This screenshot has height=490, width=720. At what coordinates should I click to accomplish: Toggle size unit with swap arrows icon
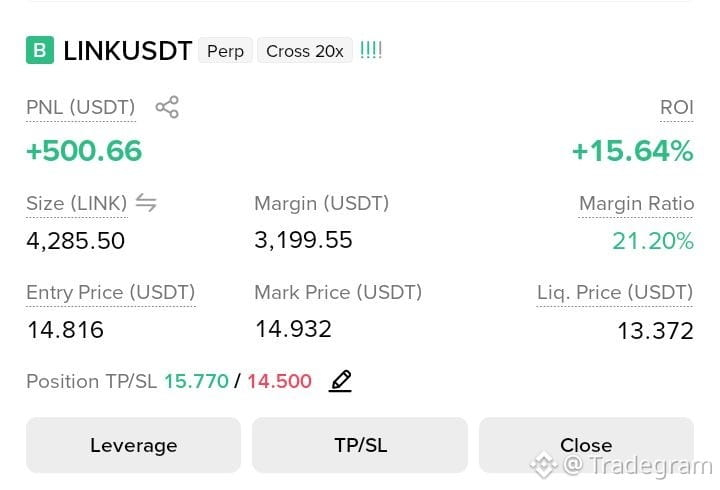point(146,203)
